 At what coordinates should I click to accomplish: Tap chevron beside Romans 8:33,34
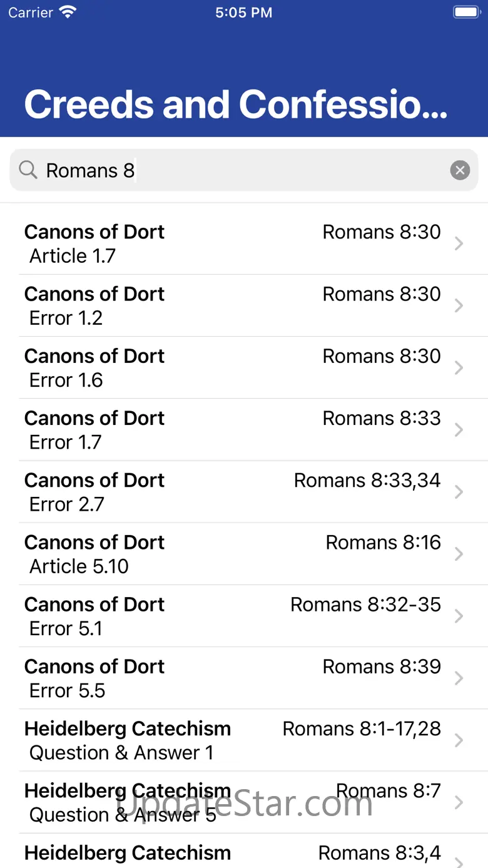[459, 492]
